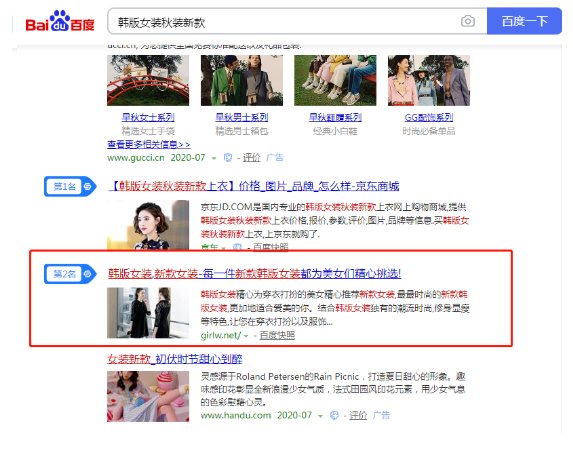Open camera image search icon

468,21
